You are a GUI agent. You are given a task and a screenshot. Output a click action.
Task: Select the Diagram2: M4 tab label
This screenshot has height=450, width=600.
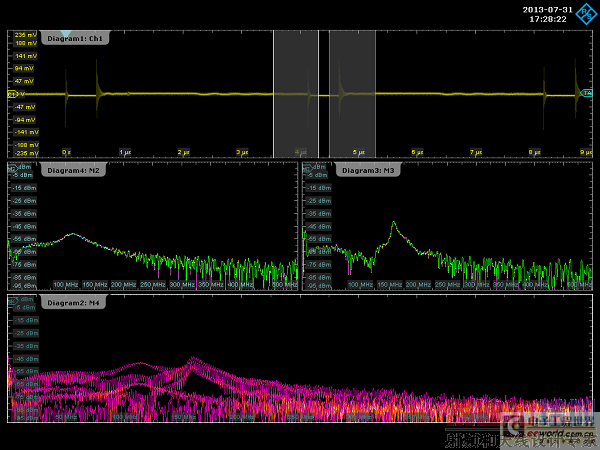74,301
